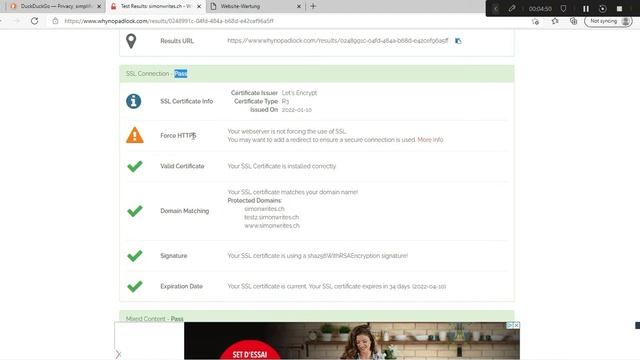Collapse the recorder toolbar with left chevron

click(x=496, y=9)
